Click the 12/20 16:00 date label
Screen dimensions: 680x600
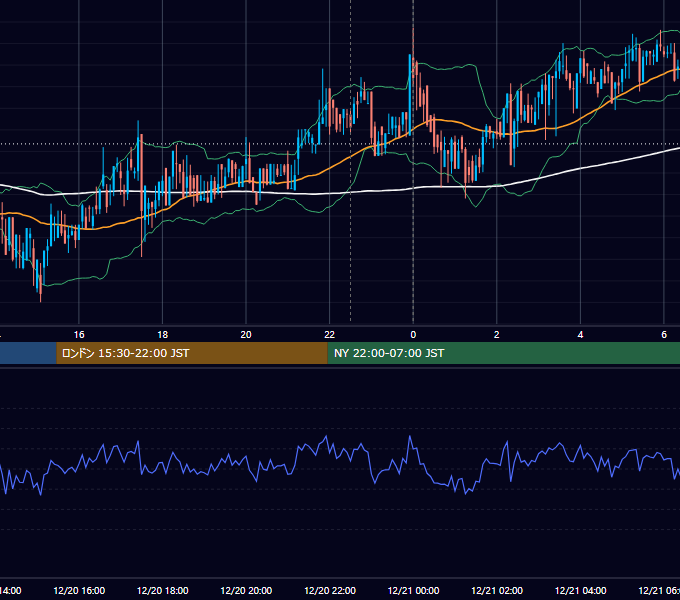click(79, 590)
